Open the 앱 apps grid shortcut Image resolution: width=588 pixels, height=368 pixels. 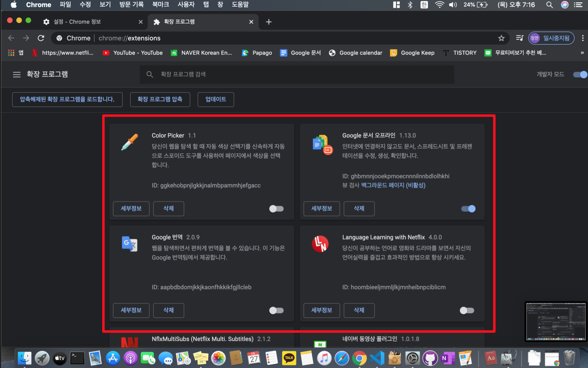(16, 53)
